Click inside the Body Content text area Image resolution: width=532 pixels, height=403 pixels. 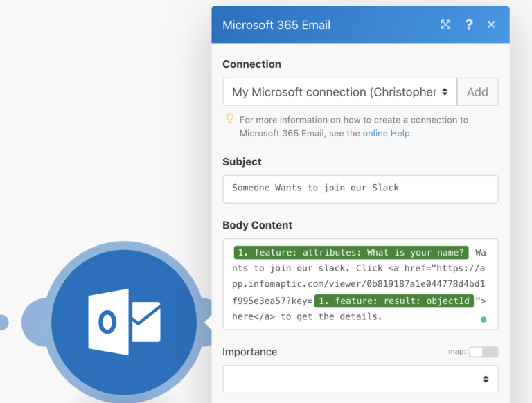click(360, 285)
